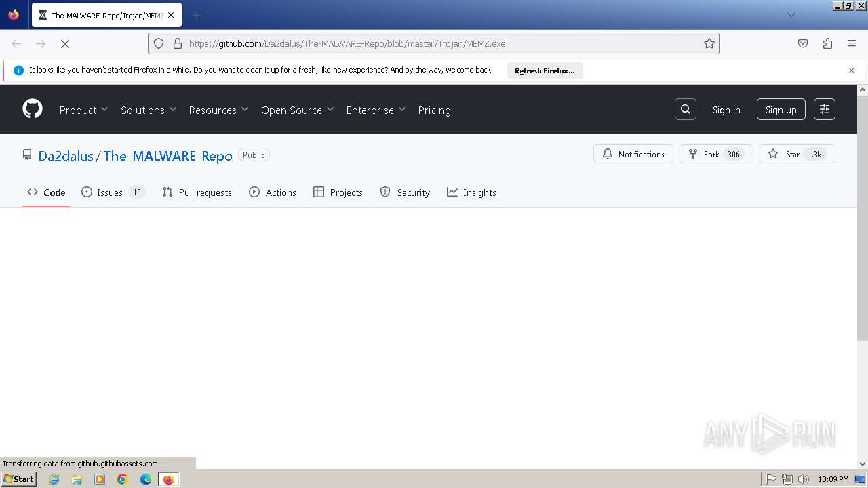Click the URL address bar field
868x488 pixels.
[x=434, y=43]
